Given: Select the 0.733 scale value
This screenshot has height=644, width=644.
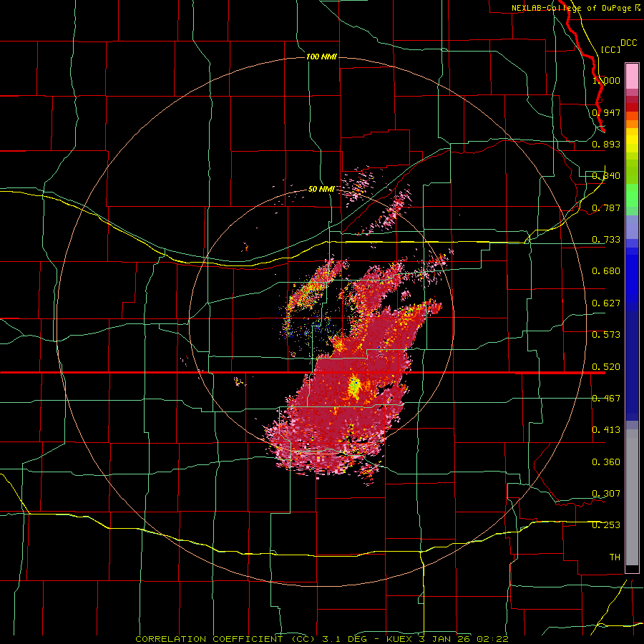Looking at the screenshot, I should 606,240.
